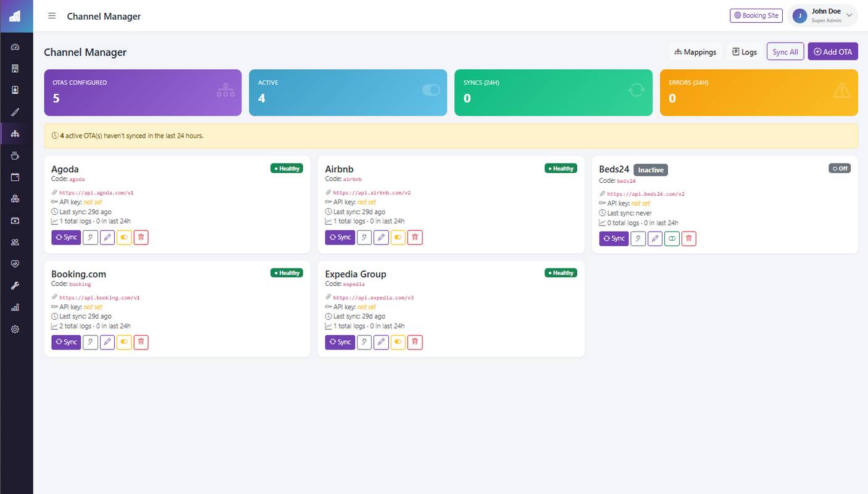
Task: Open the Booking Site link
Action: pyautogui.click(x=756, y=15)
